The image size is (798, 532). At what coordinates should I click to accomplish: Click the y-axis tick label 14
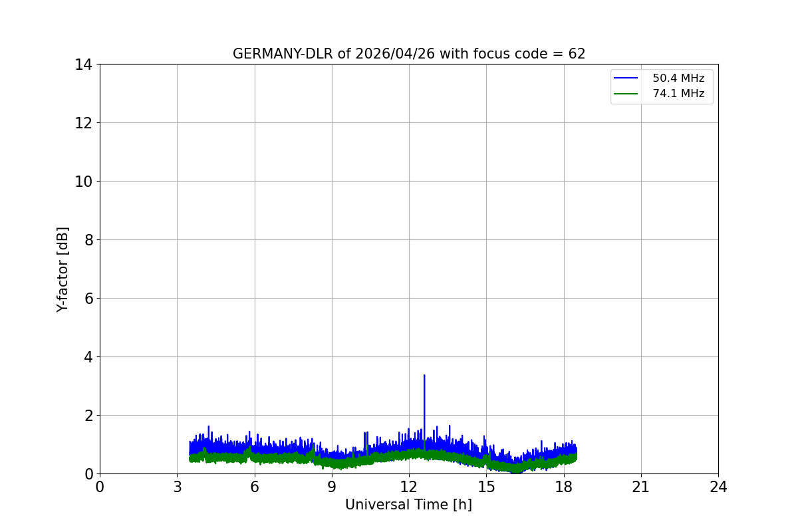tap(84, 65)
